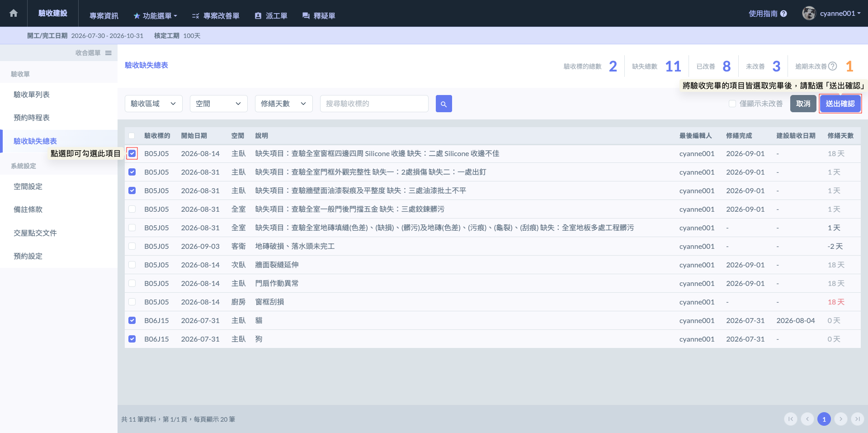The width and height of the screenshot is (868, 433).
Task: Click the 取消 button
Action: [803, 104]
